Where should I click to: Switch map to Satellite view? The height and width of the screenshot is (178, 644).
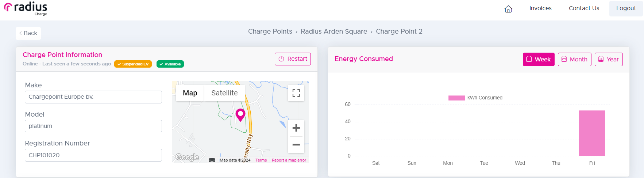224,93
